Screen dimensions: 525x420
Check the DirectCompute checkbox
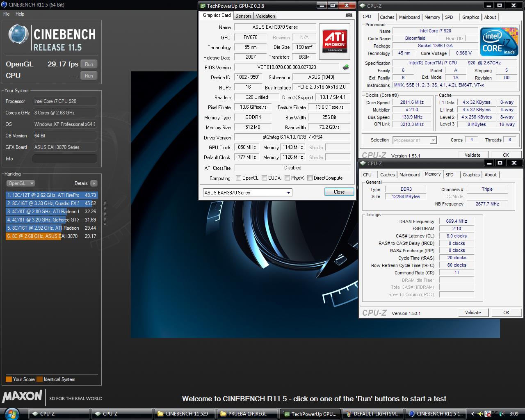click(x=310, y=178)
